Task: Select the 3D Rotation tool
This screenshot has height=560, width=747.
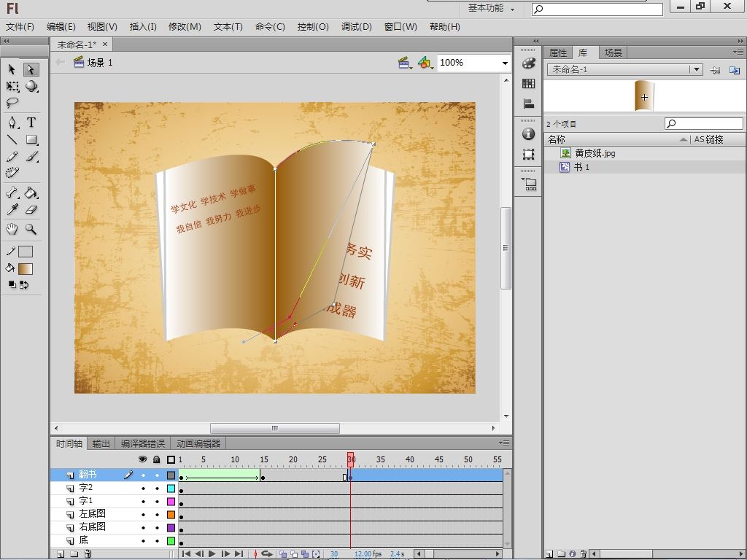Action: pos(31,87)
